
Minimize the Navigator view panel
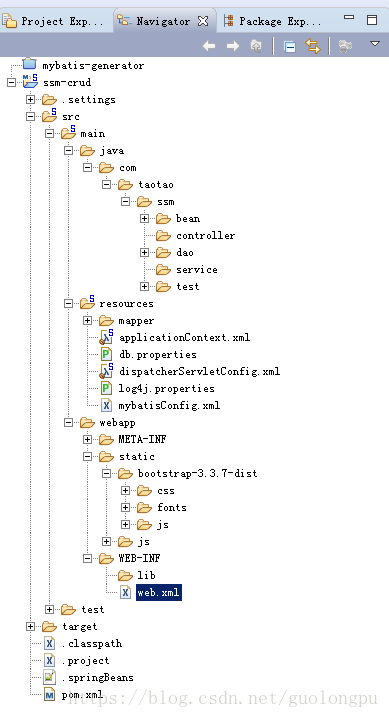(x=349, y=17)
